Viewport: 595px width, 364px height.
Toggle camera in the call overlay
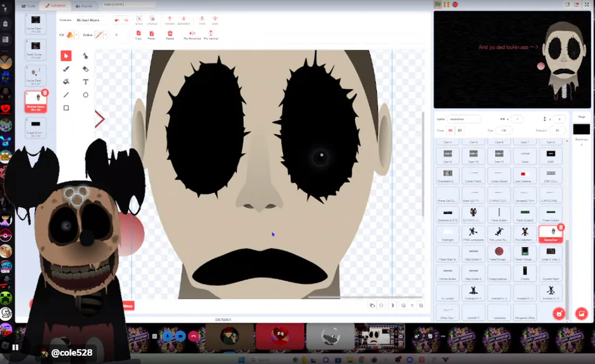pyautogui.click(x=180, y=336)
